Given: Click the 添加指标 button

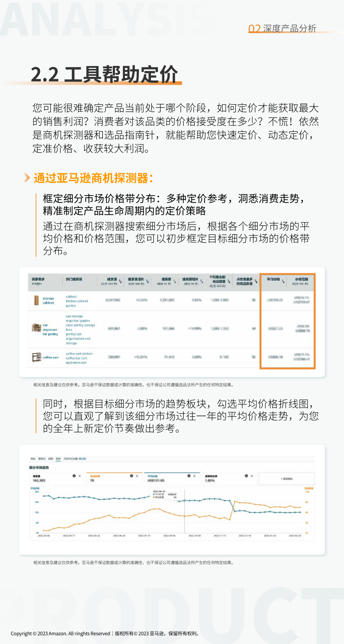Looking at the screenshot, I should (x=287, y=479).
